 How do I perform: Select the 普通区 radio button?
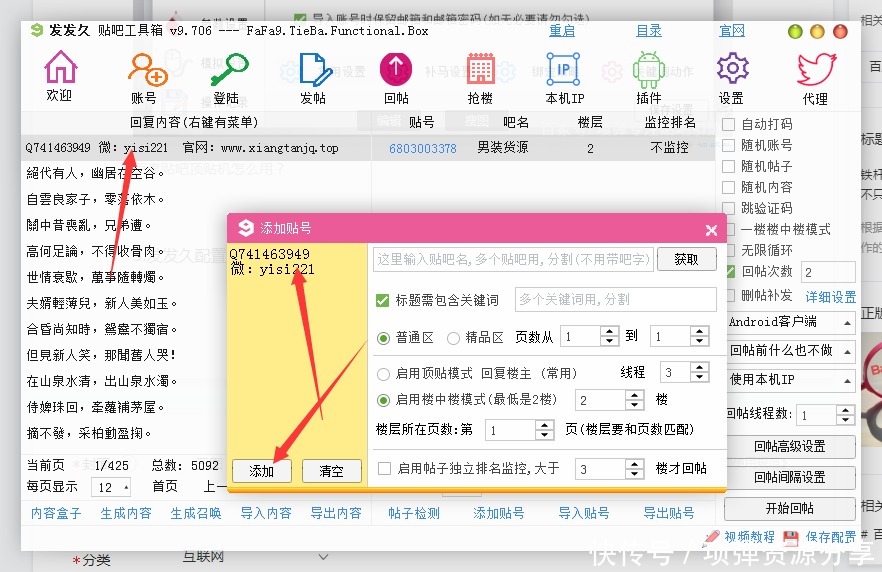pos(384,338)
